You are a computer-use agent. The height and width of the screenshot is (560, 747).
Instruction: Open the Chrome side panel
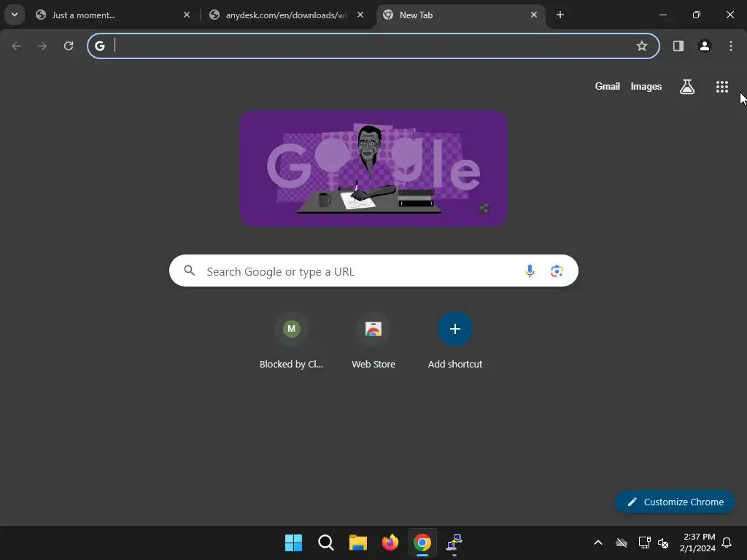coord(678,46)
